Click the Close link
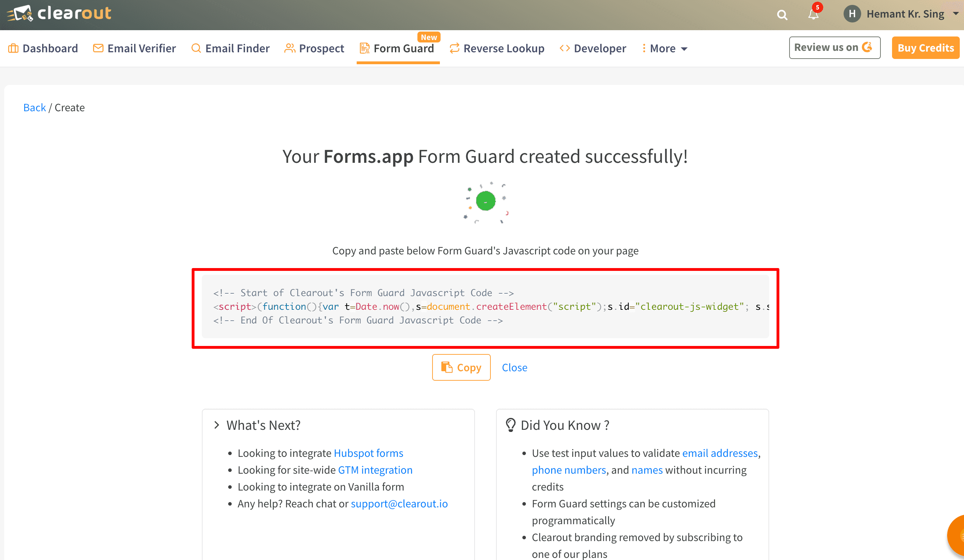Viewport: 964px width, 560px height. pyautogui.click(x=514, y=367)
